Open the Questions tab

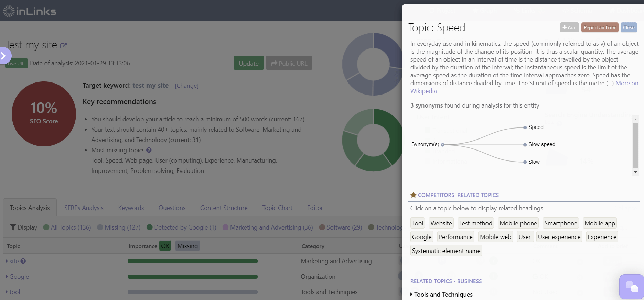click(x=172, y=208)
